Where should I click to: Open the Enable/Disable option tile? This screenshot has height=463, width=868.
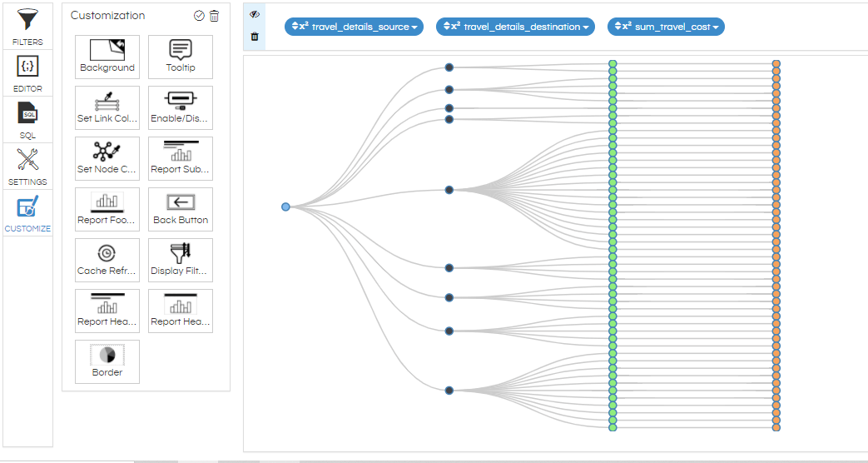pos(181,108)
